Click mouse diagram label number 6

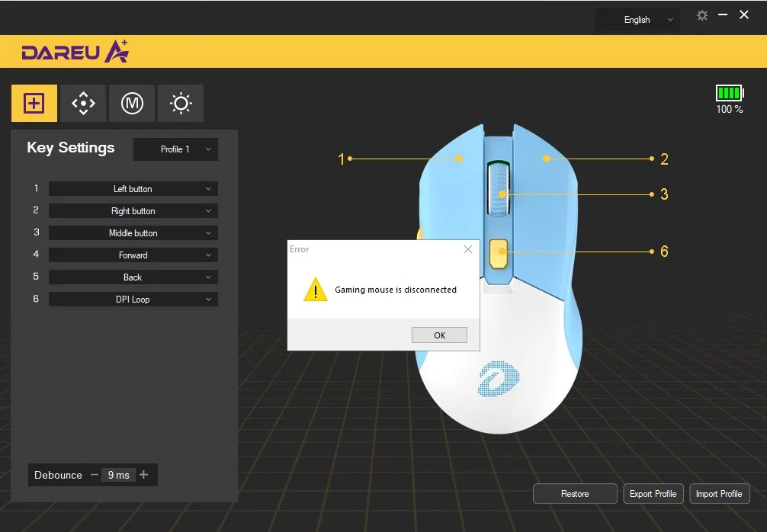[664, 252]
